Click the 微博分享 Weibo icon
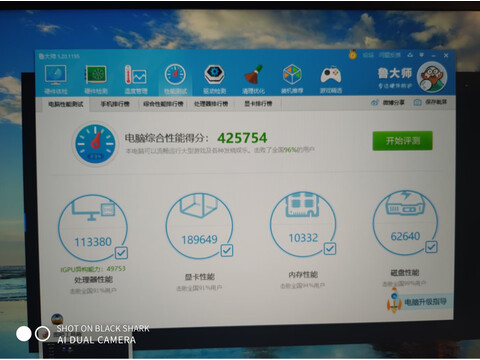The height and width of the screenshot is (360, 480). tap(375, 103)
